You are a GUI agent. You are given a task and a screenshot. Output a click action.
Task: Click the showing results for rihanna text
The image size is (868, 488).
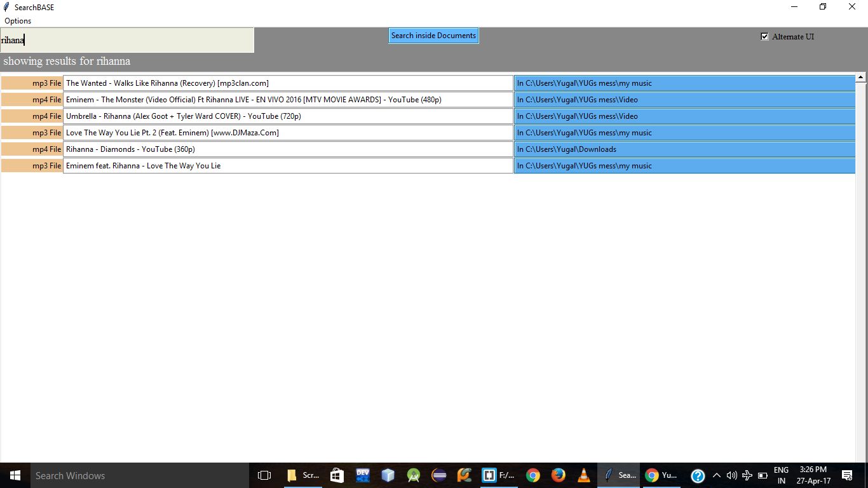pos(67,62)
